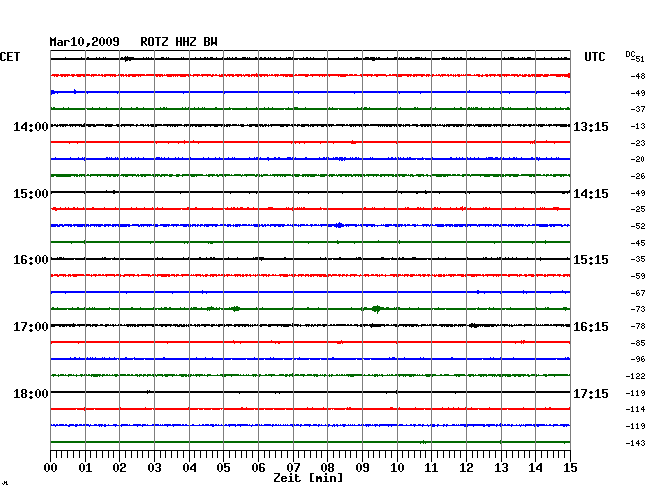Click the 15:15 UTC time label
This screenshot has width=650, height=494.
tap(591, 260)
